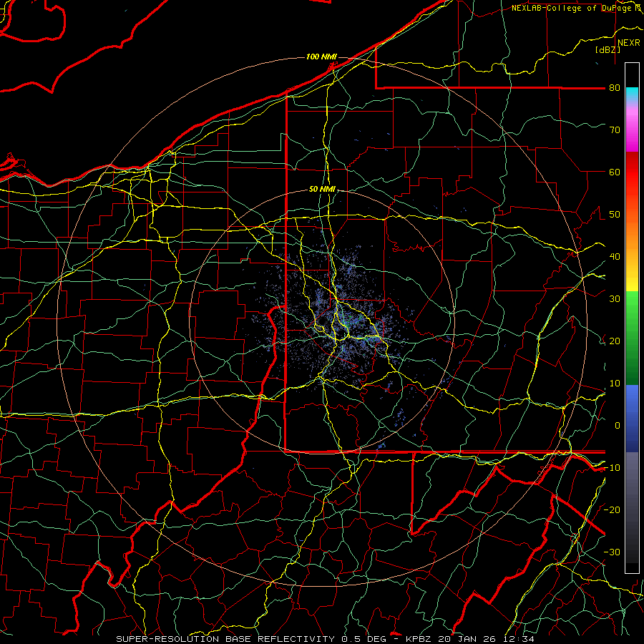Click the 80 value on dBZ scale
Screen dimensions: 644x644
(615, 88)
